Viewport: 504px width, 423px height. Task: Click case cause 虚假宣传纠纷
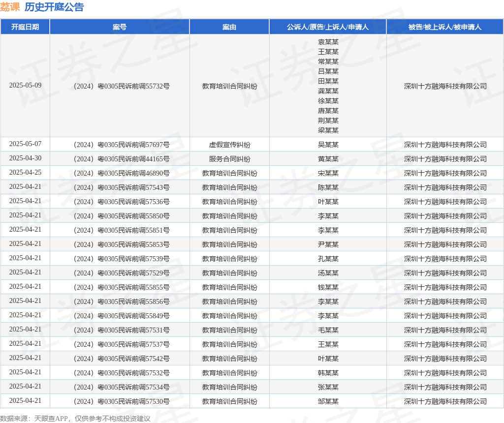[x=229, y=145]
